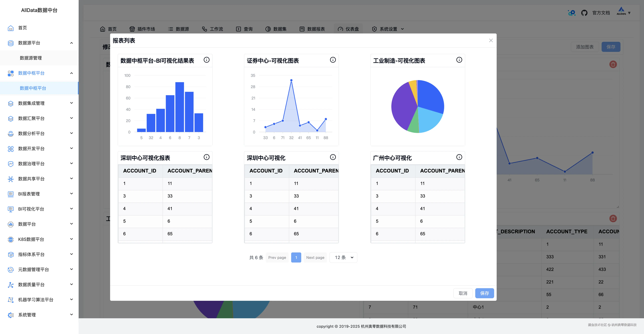
Task: Open the 仪表盘 nav item
Action: point(348,29)
